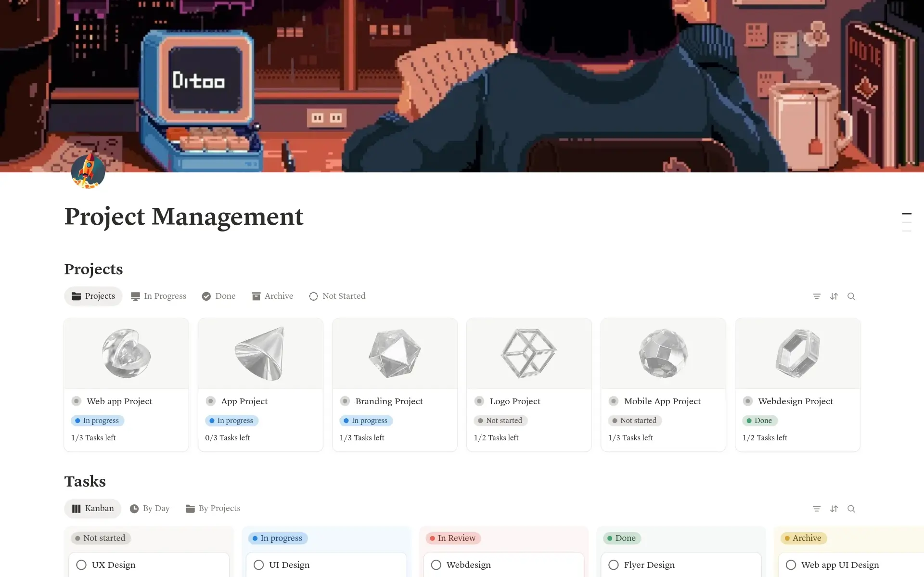
Task: Open the Projects search magnifier
Action: 851,296
